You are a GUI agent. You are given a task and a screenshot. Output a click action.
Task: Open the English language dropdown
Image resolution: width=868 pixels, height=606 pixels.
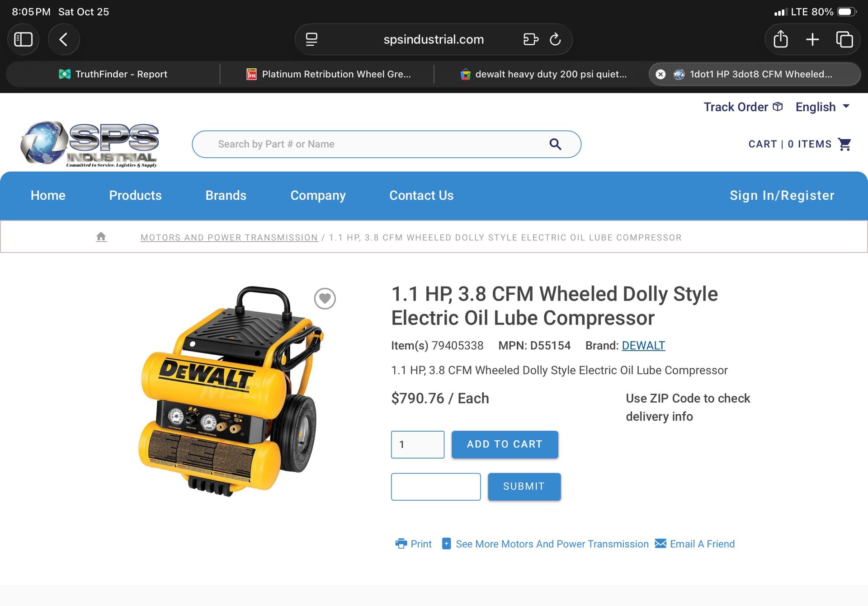pos(823,107)
